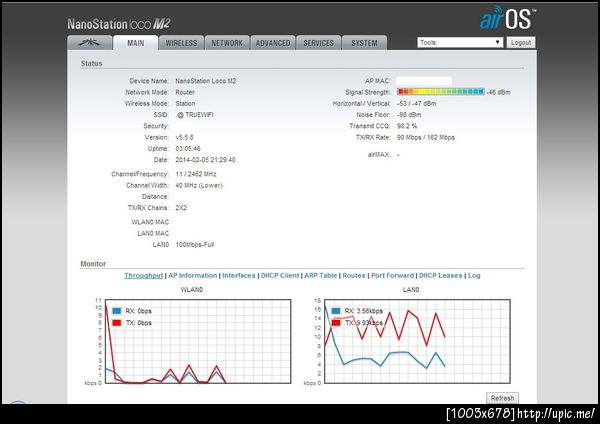Click the Monitor section heading
Viewport: 600px width, 424px height.
[x=93, y=264]
